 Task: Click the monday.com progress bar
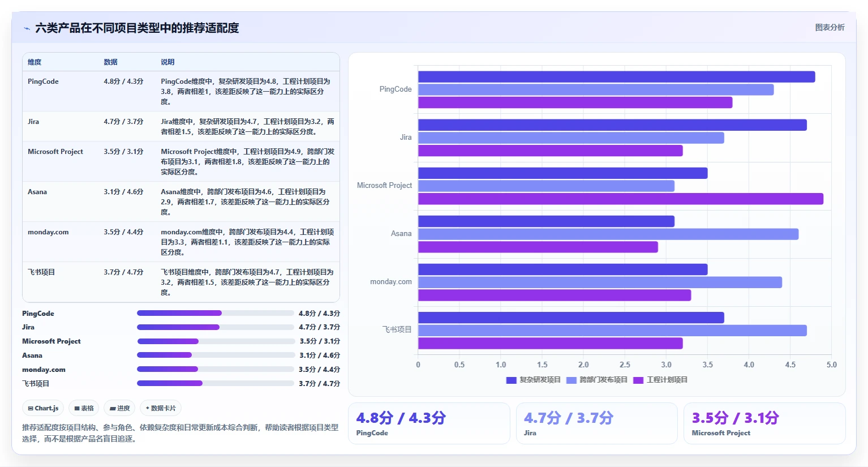click(216, 369)
